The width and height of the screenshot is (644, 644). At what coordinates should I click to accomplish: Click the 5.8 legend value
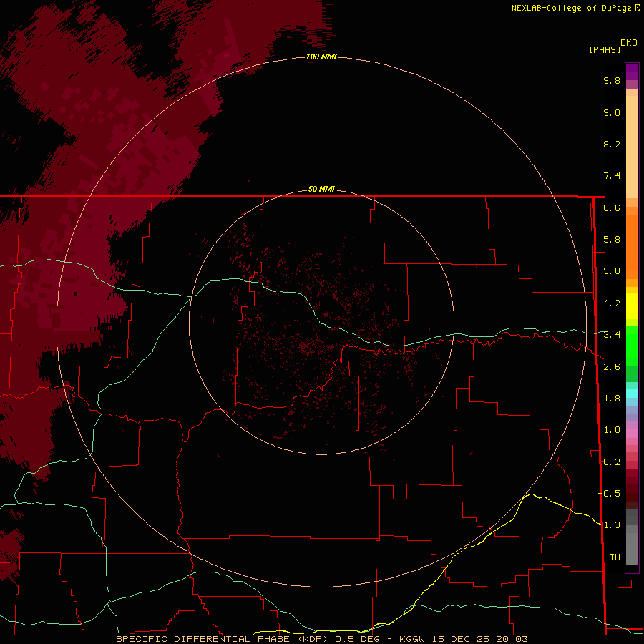(612, 240)
